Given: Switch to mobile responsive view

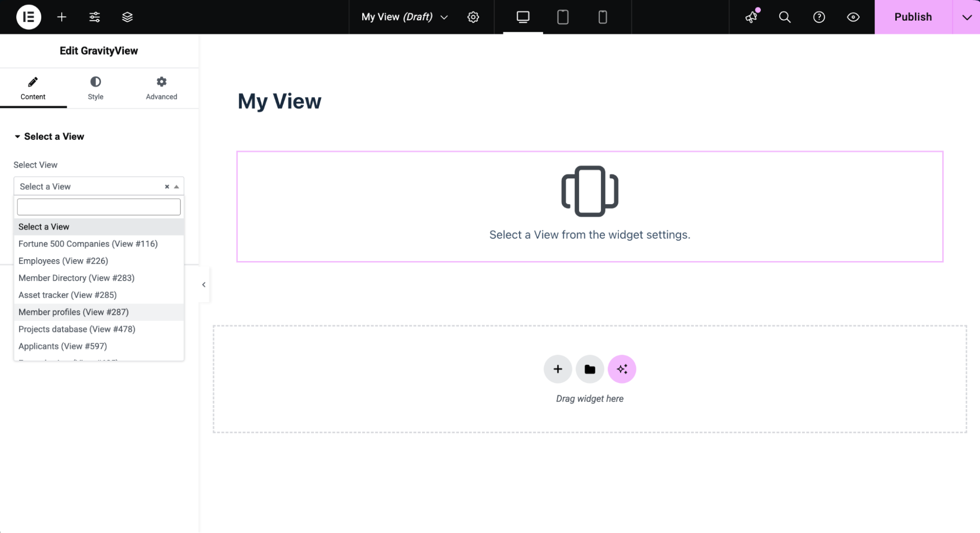Looking at the screenshot, I should (603, 17).
